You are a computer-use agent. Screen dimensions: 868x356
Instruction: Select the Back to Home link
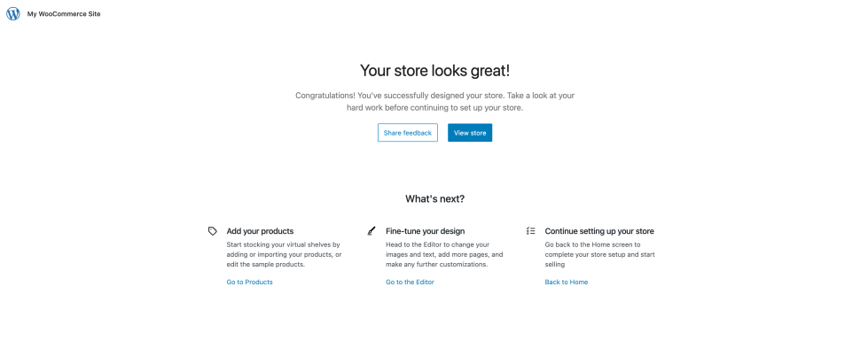(x=566, y=282)
